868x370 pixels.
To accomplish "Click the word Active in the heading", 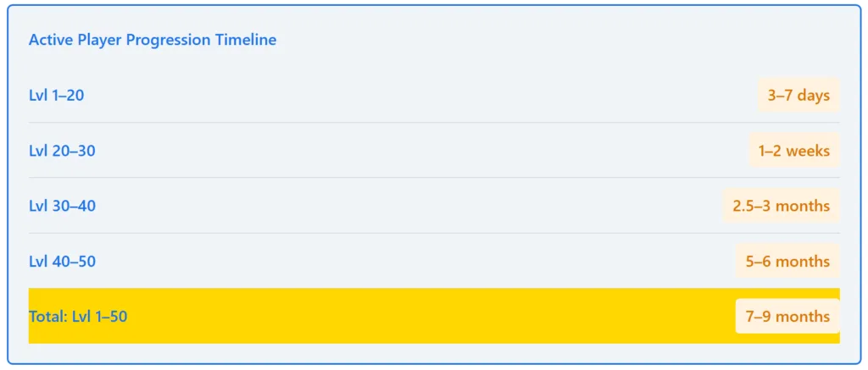I will [x=49, y=40].
